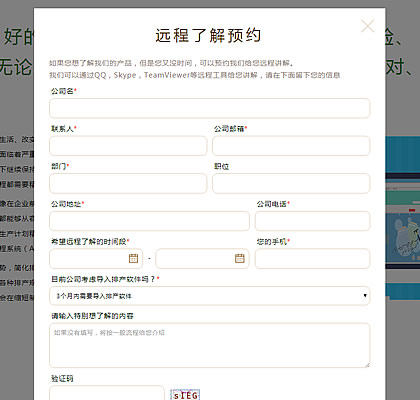Click the end time period field
The image size is (420, 400).
click(x=202, y=258)
